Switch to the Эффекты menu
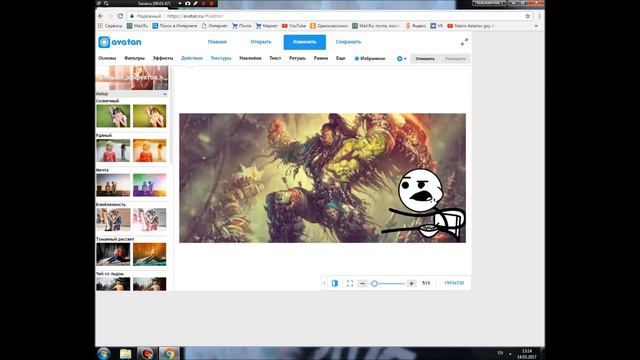Image resolution: width=640 pixels, height=360 pixels. click(163, 58)
